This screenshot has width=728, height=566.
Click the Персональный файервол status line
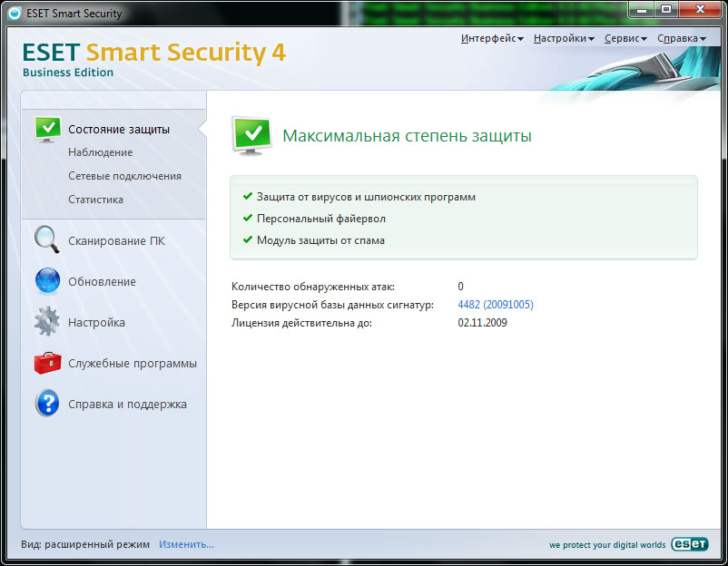[320, 219]
